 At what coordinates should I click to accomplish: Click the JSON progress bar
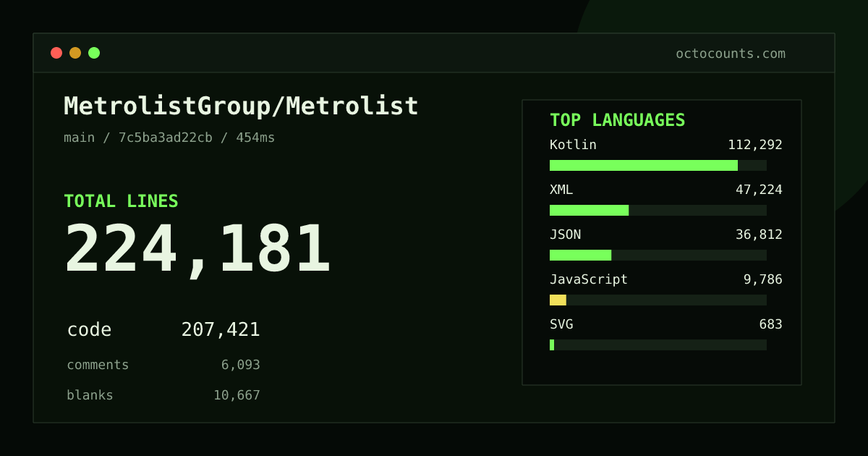coord(658,255)
